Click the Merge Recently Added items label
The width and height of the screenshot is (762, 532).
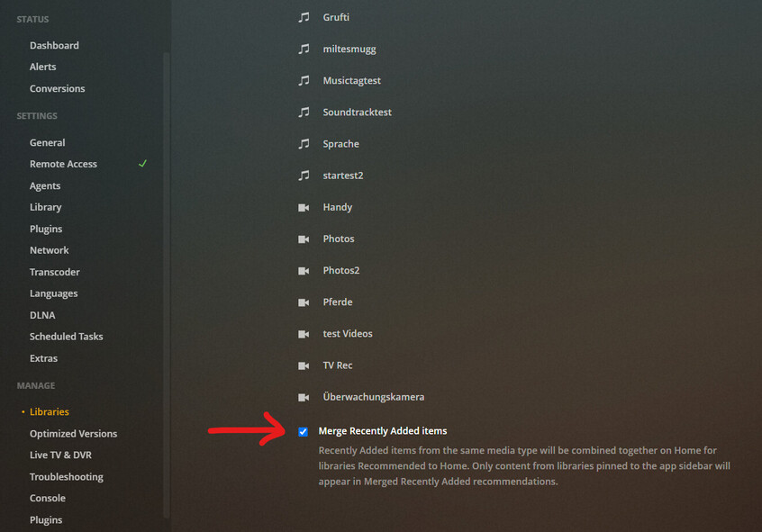coord(383,431)
